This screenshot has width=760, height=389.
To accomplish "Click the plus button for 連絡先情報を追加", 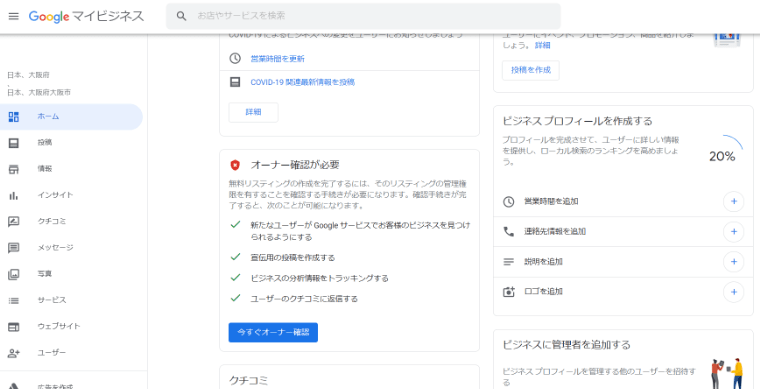I will (733, 232).
